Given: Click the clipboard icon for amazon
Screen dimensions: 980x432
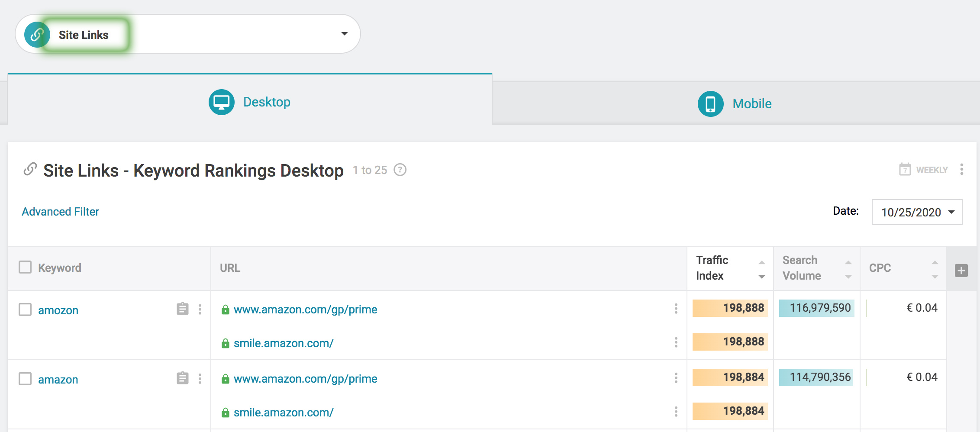Looking at the screenshot, I should point(183,378).
